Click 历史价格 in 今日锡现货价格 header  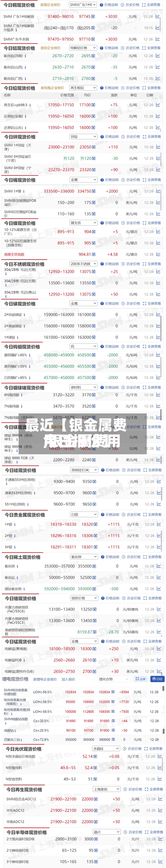tap(131, 180)
